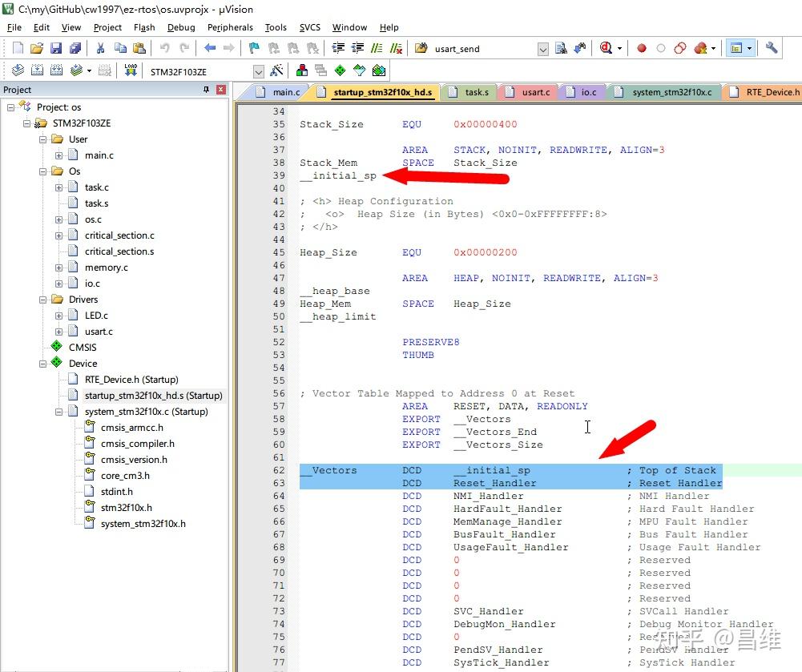This screenshot has height=672, width=802.
Task: Undo the last edit
Action: tap(164, 48)
